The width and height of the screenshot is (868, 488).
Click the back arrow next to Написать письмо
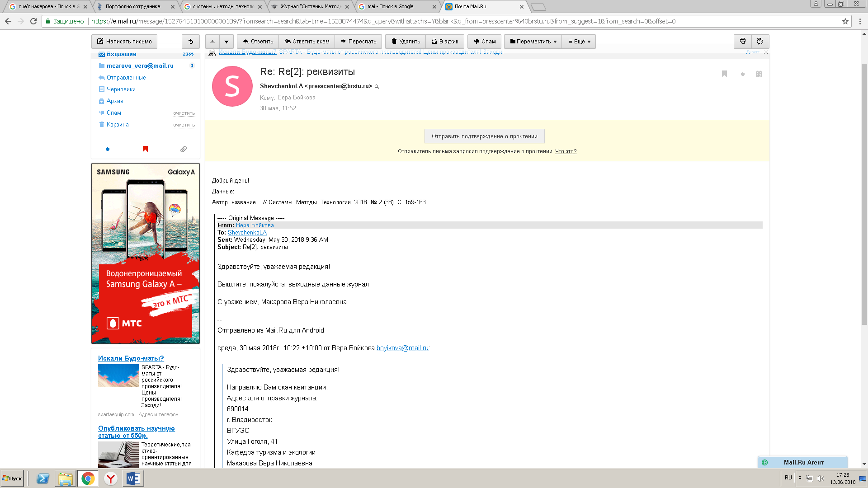(x=191, y=41)
